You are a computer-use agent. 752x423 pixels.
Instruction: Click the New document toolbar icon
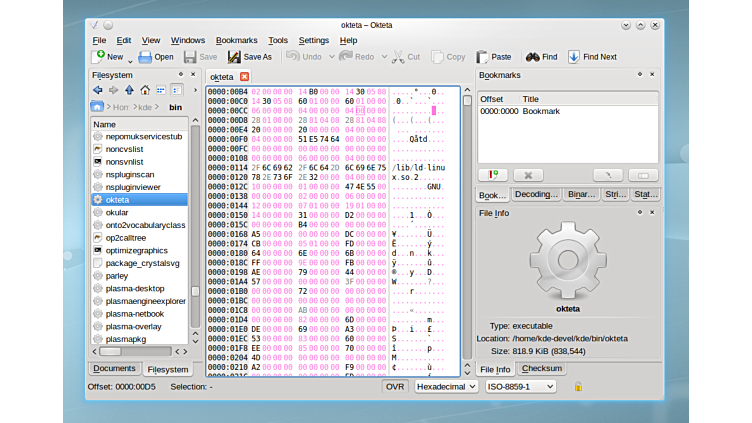[x=99, y=57]
